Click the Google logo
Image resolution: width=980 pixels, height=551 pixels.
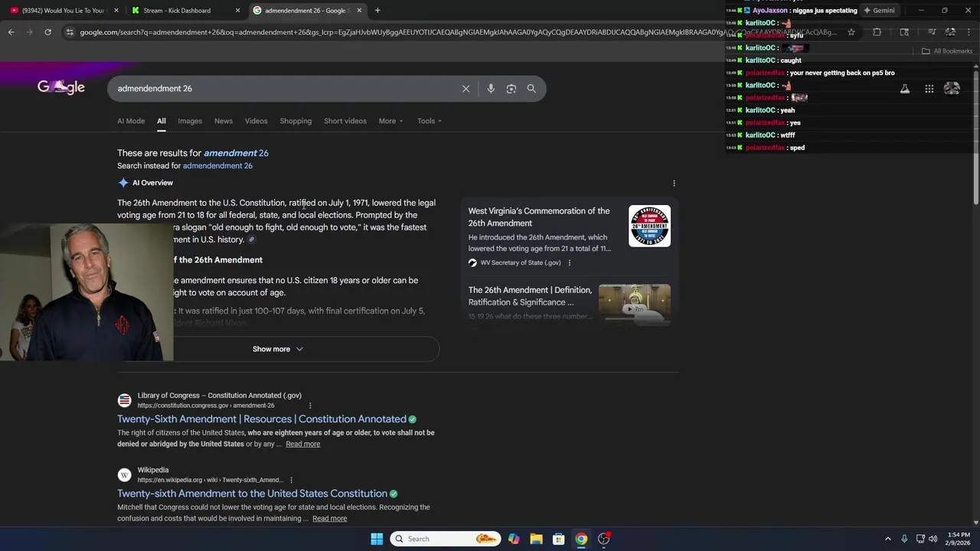tap(61, 87)
